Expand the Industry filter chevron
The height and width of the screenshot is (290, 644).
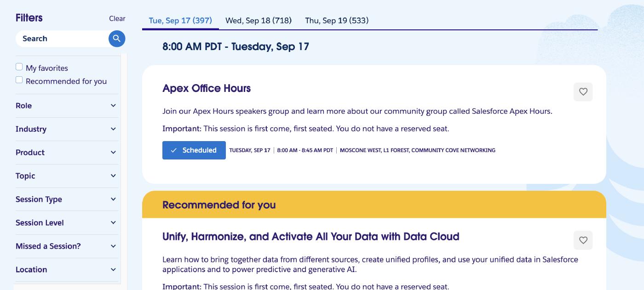[x=113, y=129]
